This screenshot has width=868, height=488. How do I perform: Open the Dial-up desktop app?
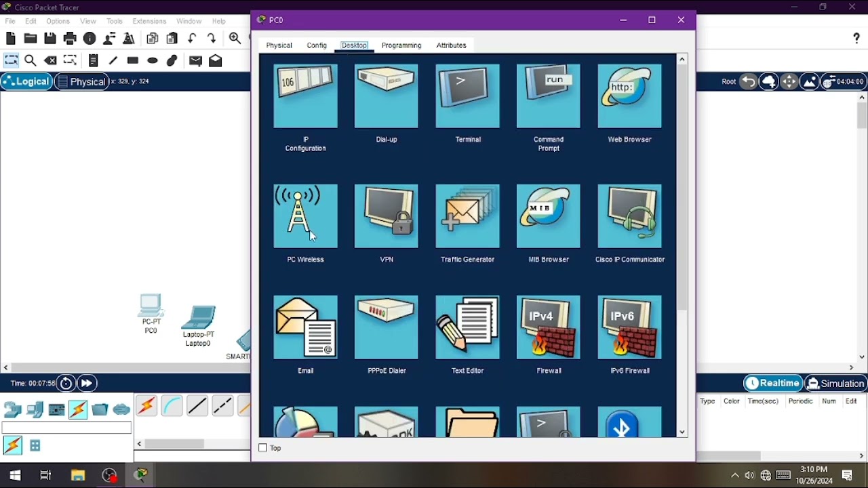click(387, 96)
